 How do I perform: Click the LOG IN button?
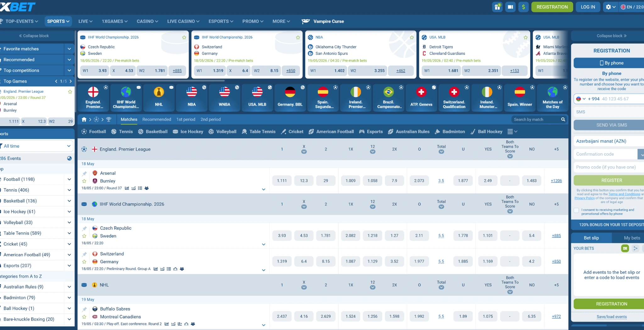point(588,7)
